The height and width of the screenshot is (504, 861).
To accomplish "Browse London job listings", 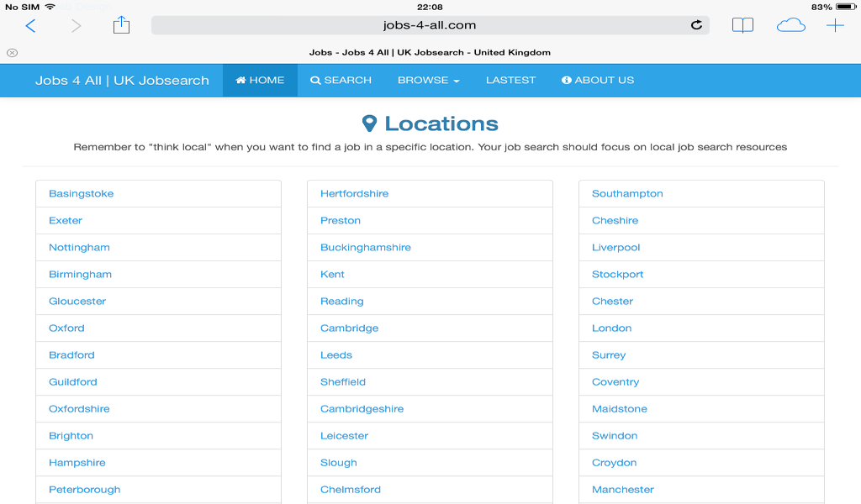I will click(x=611, y=328).
